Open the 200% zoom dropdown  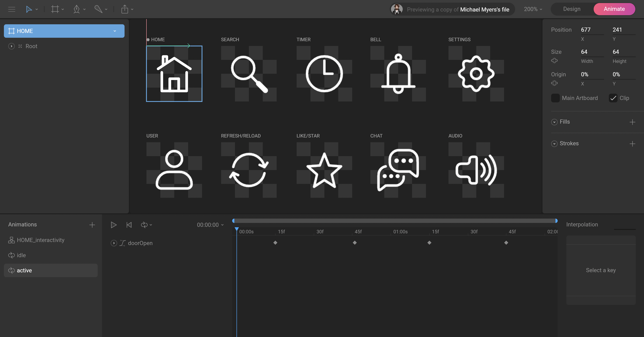(x=533, y=9)
